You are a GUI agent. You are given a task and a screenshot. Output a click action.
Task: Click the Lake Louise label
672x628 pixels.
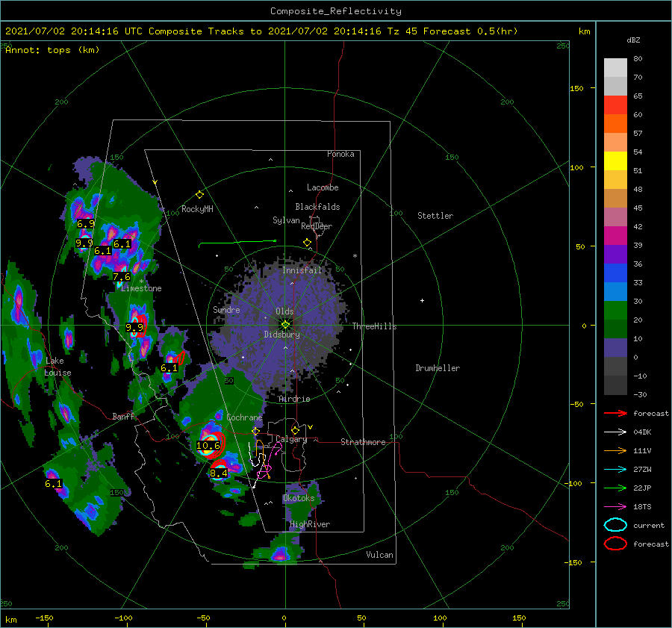57,367
